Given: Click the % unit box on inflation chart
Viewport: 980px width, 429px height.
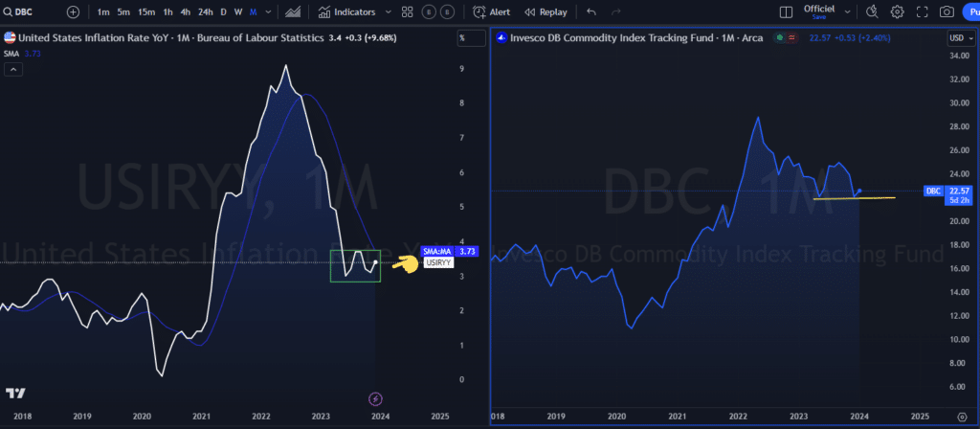Looking at the screenshot, I should 471,37.
